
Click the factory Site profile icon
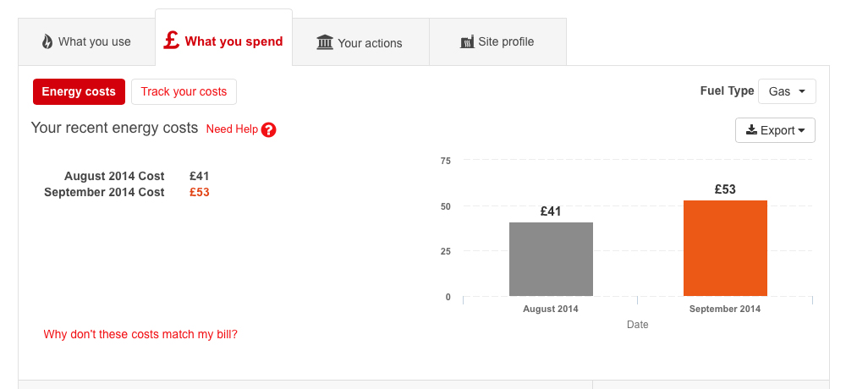click(x=467, y=41)
